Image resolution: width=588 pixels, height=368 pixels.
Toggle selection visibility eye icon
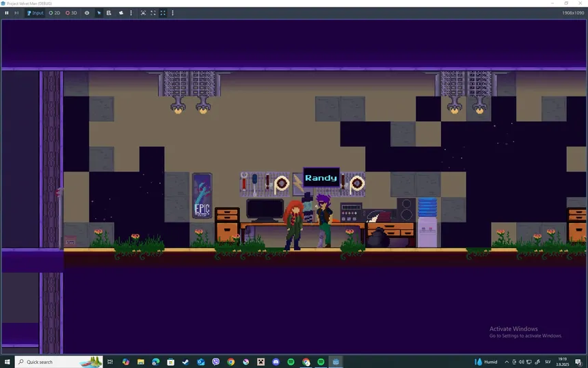(87, 13)
